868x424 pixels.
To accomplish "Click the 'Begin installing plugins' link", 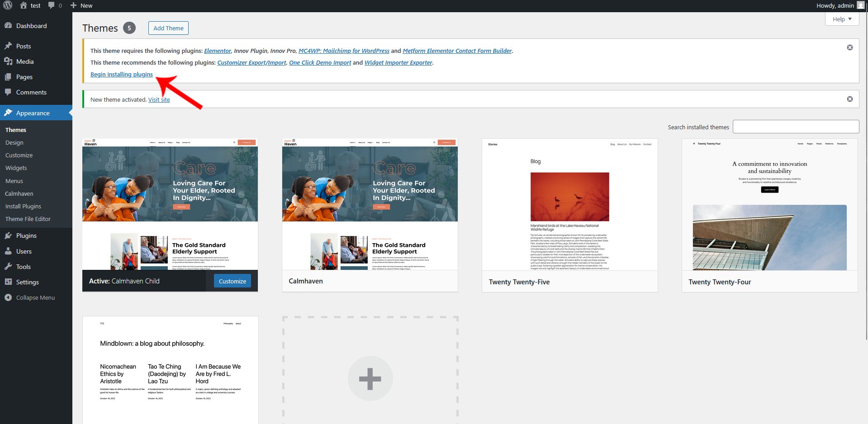I will (x=122, y=75).
